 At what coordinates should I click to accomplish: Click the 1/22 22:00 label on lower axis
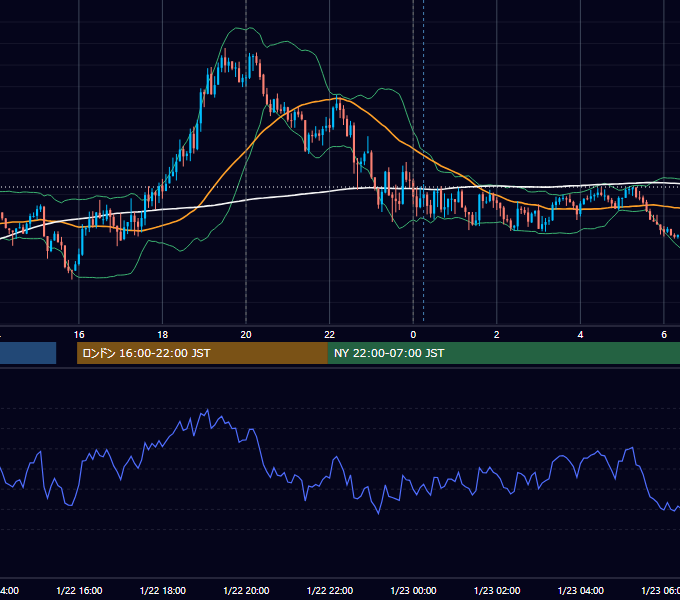(330, 591)
